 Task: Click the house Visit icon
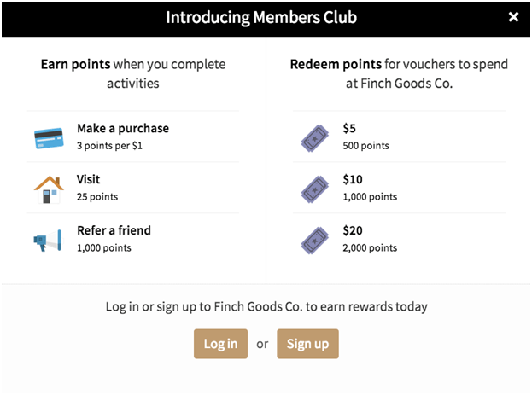pos(49,188)
